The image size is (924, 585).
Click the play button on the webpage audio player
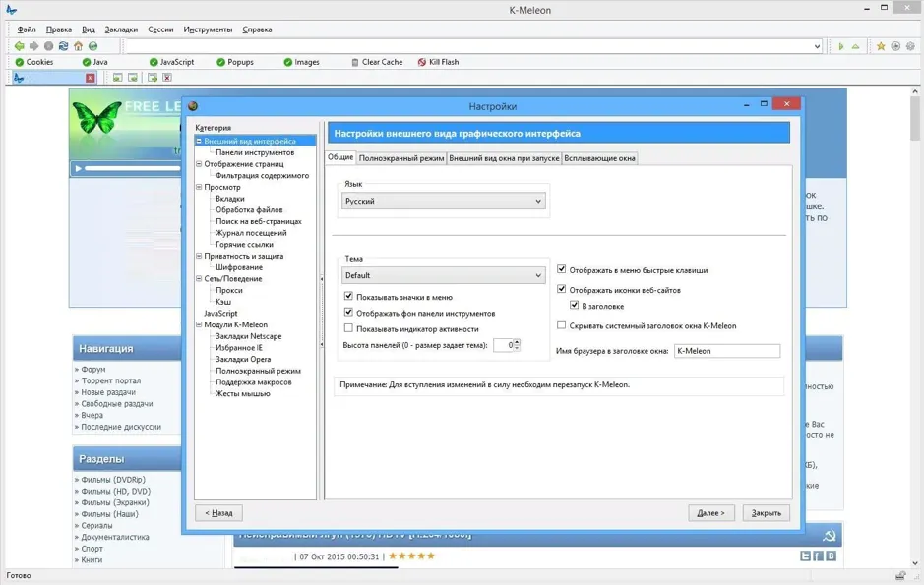(79, 168)
